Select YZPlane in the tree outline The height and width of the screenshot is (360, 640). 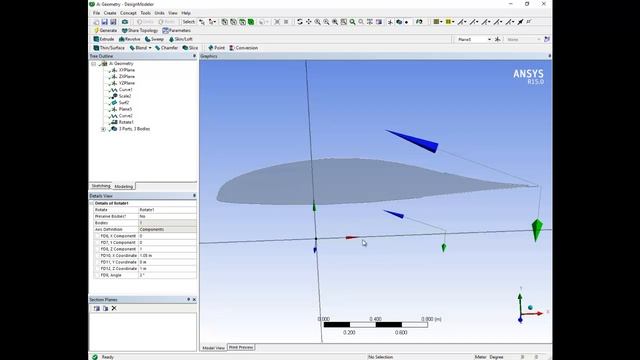127,83
